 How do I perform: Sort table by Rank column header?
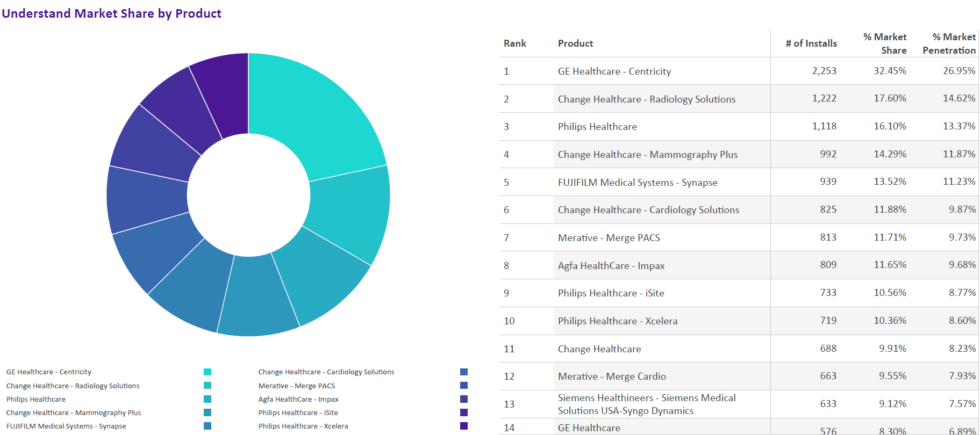[x=515, y=44]
